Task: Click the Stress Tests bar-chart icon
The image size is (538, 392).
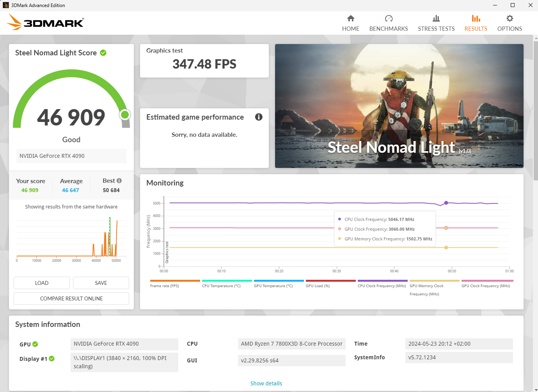Action: [436, 18]
